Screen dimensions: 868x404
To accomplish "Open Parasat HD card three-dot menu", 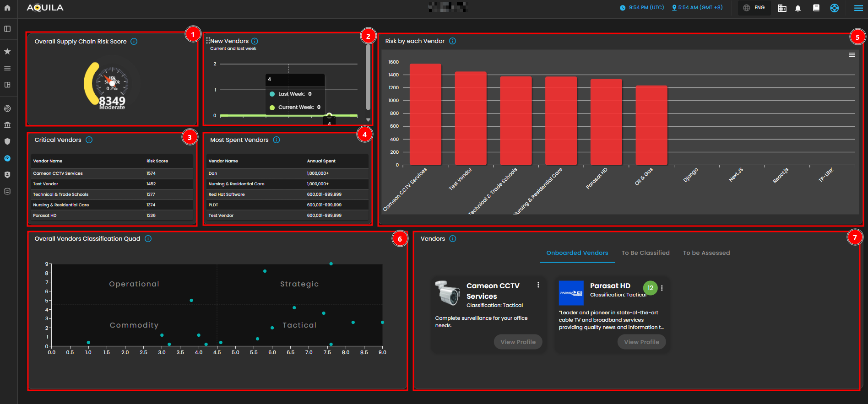I will click(662, 288).
